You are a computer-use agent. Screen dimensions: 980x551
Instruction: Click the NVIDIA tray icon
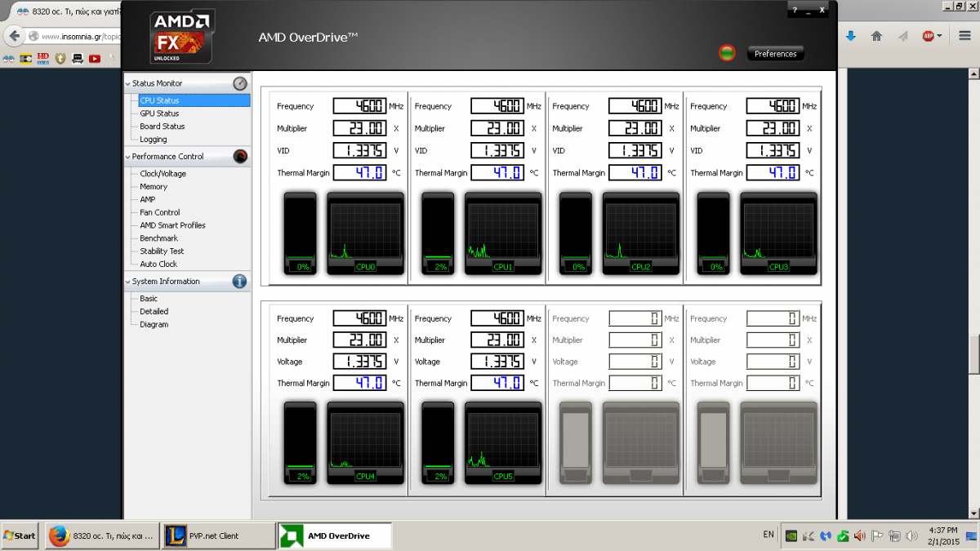tap(791, 536)
